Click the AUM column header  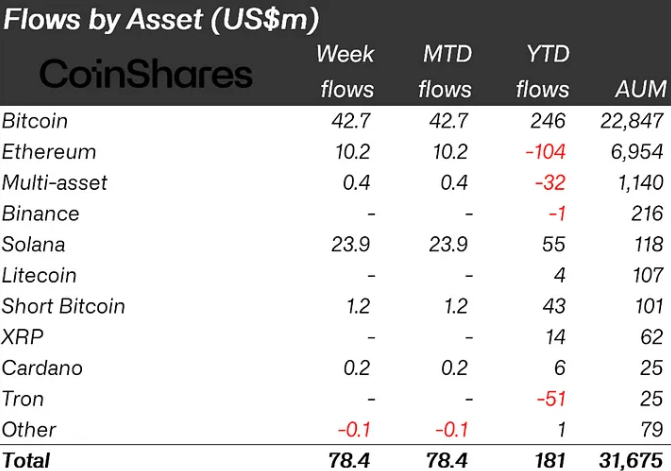[641, 89]
